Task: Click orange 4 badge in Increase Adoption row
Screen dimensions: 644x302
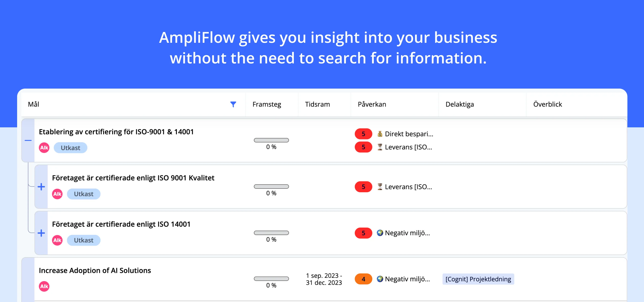Action: pyautogui.click(x=363, y=279)
